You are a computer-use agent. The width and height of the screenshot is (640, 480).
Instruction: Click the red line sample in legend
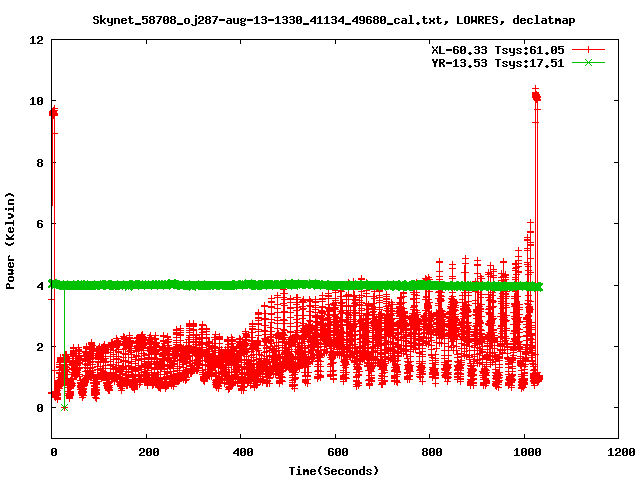pyautogui.click(x=588, y=50)
